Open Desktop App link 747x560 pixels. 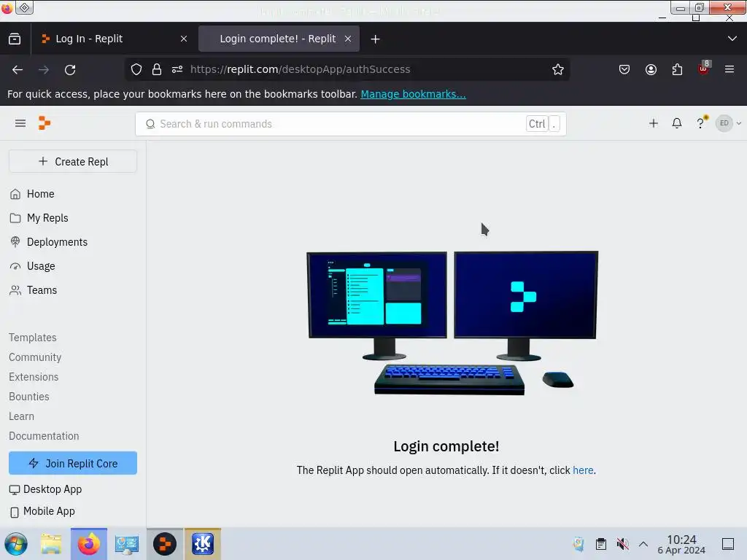click(46, 489)
